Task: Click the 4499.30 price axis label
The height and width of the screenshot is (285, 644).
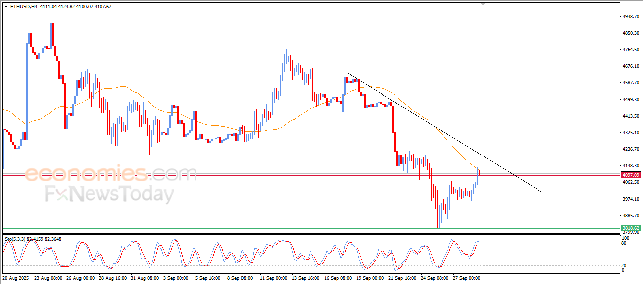Action: point(632,100)
